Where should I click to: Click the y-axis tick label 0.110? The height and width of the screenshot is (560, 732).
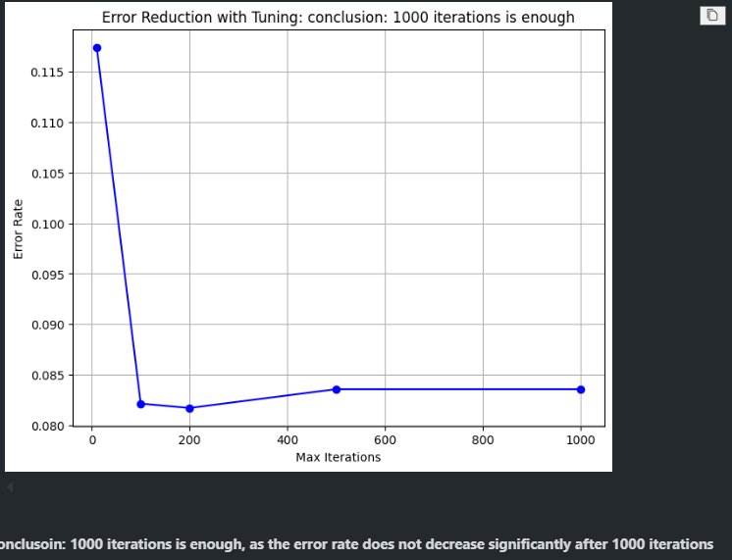(x=45, y=124)
